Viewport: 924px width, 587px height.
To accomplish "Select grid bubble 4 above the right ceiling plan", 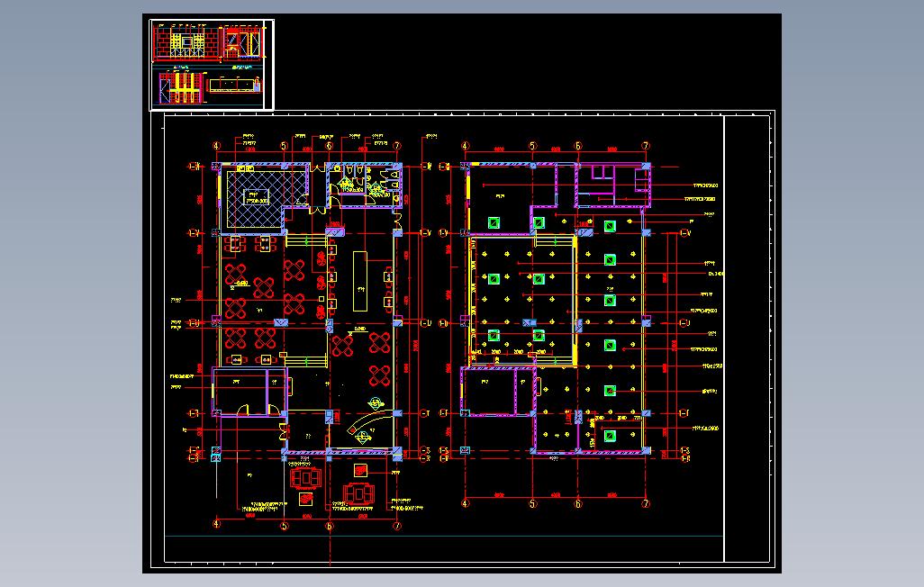I will [x=466, y=146].
